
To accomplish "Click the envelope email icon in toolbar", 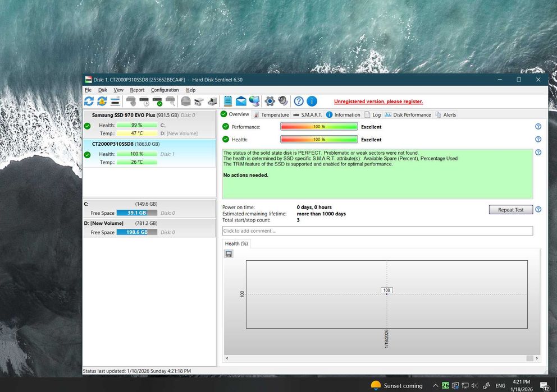I will tap(241, 102).
